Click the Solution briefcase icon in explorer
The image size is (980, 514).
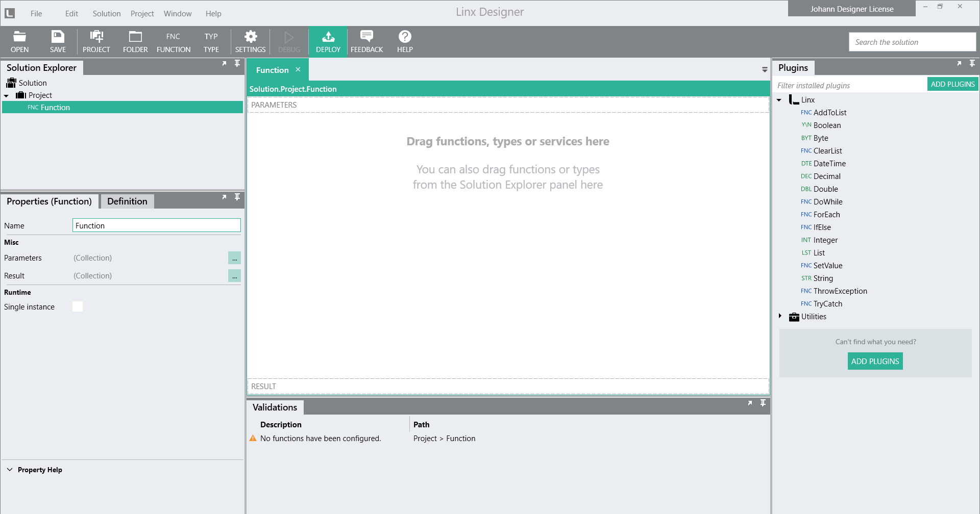11,83
